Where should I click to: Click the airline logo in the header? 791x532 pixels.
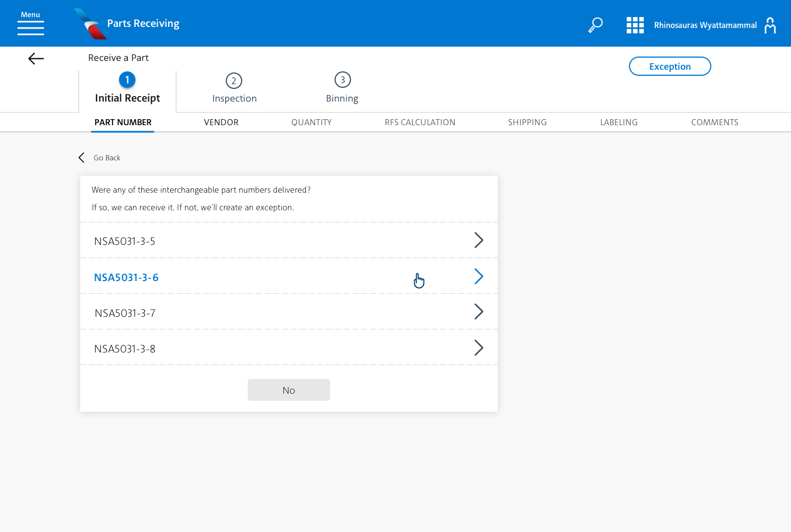90,24
